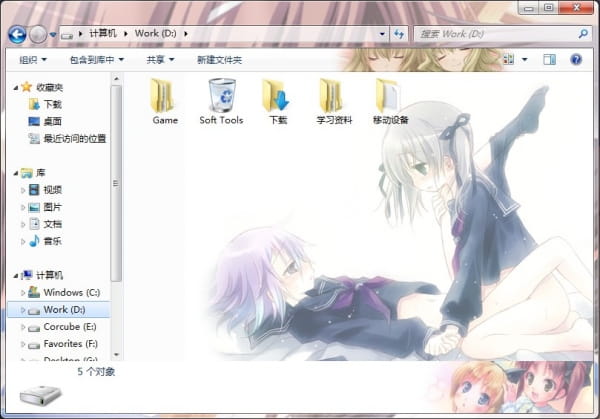Click 计算机 in the address path
The width and height of the screenshot is (600, 419).
[x=103, y=34]
